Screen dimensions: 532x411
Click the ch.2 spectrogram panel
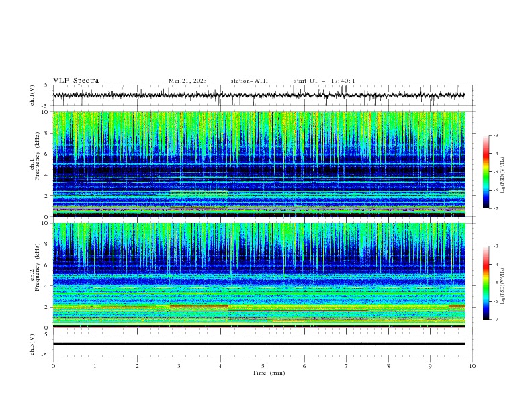259,275
